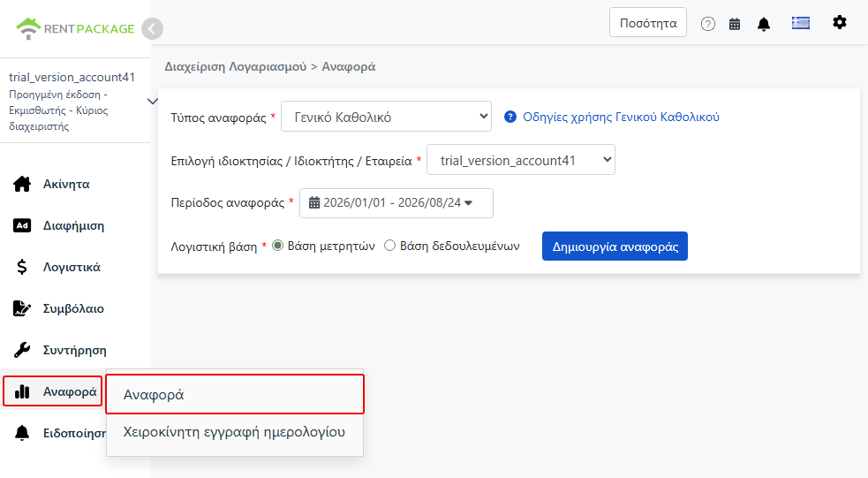Select the Βάση μετρητών radio button
This screenshot has height=478, width=868.
coord(278,246)
